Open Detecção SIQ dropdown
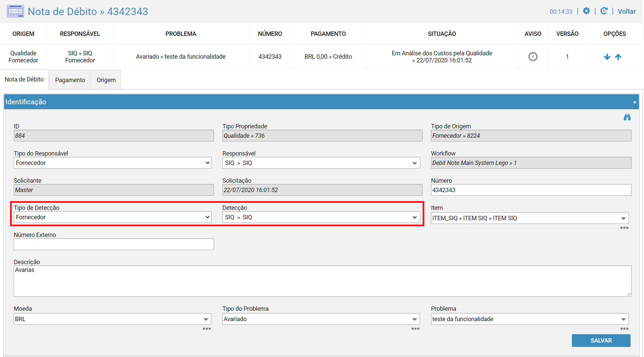This screenshot has height=357, width=644. (x=321, y=217)
